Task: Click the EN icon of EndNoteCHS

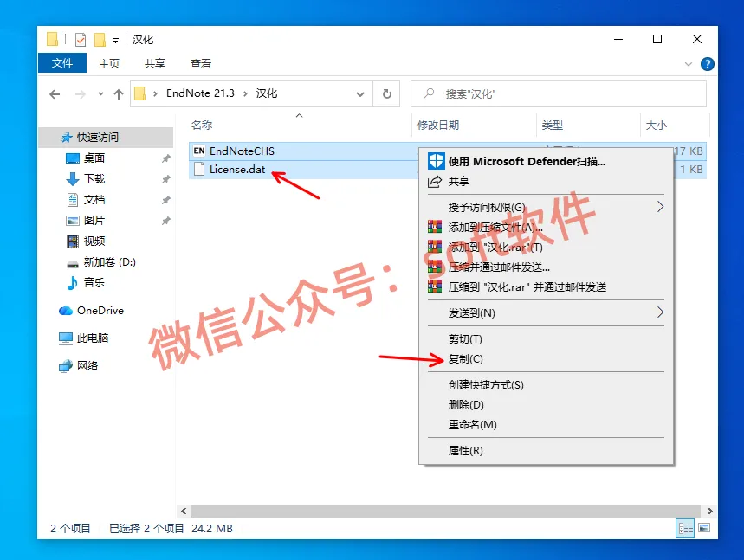Action: (199, 151)
